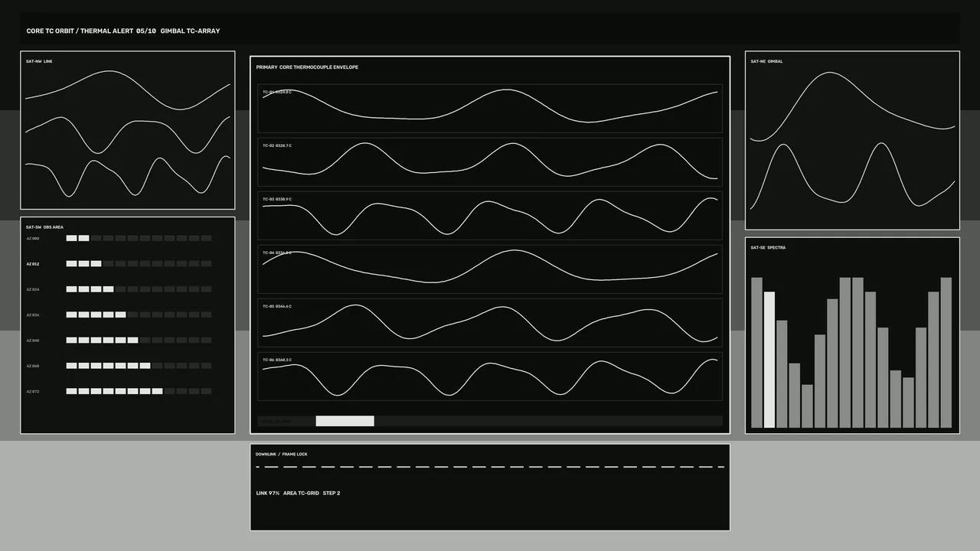Viewport: 980px width, 551px height.
Task: Click the white scrubber thumb below TC-06
Action: [x=345, y=421]
